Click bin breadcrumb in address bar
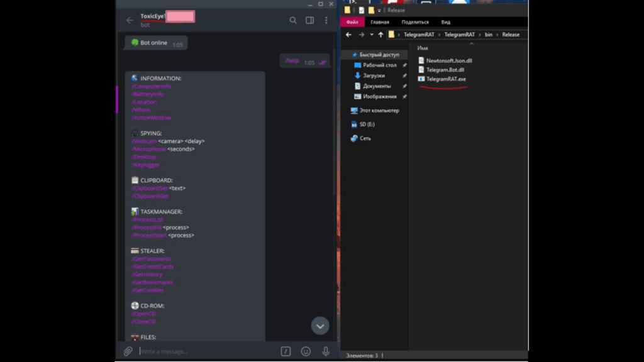Viewport: 644px width, 362px height. (488, 35)
